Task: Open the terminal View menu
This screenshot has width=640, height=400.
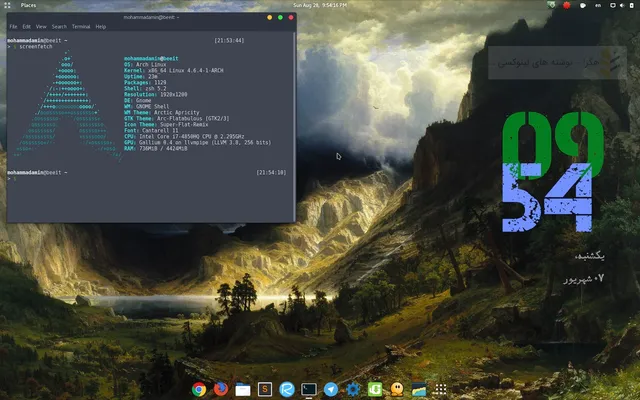Action: 41,27
